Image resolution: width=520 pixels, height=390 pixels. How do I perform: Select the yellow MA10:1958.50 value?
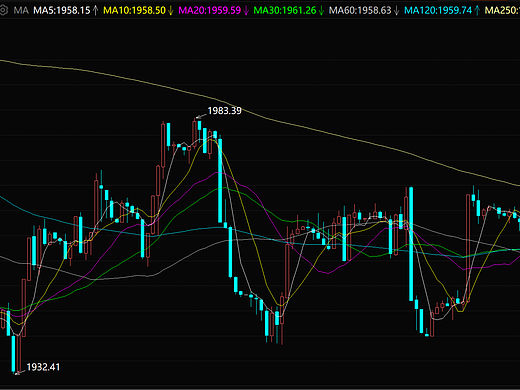coord(134,10)
